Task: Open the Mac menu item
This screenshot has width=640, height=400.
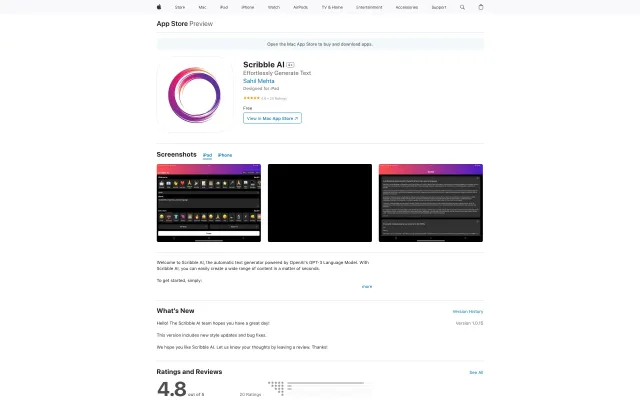Action: pyautogui.click(x=201, y=6)
